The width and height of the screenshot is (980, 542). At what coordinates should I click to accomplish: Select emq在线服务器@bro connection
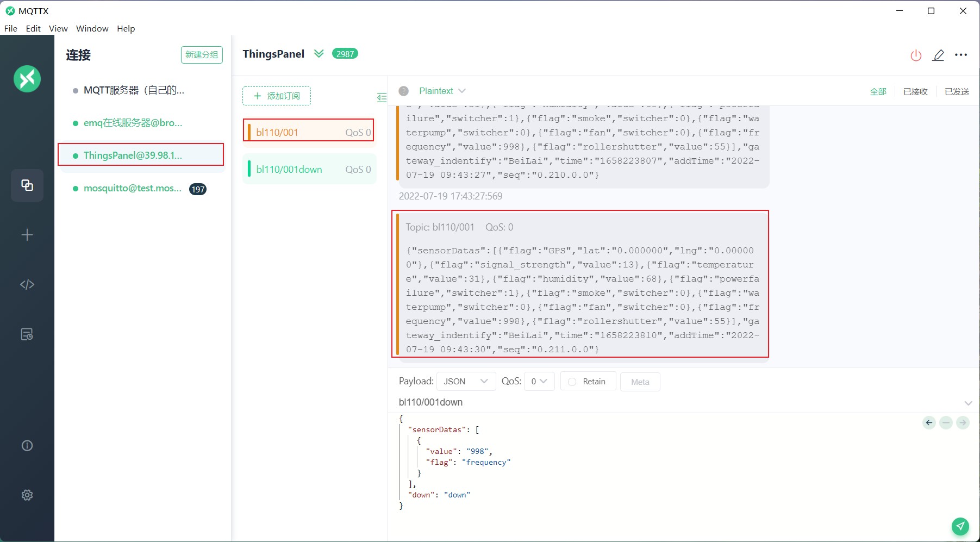tap(141, 123)
